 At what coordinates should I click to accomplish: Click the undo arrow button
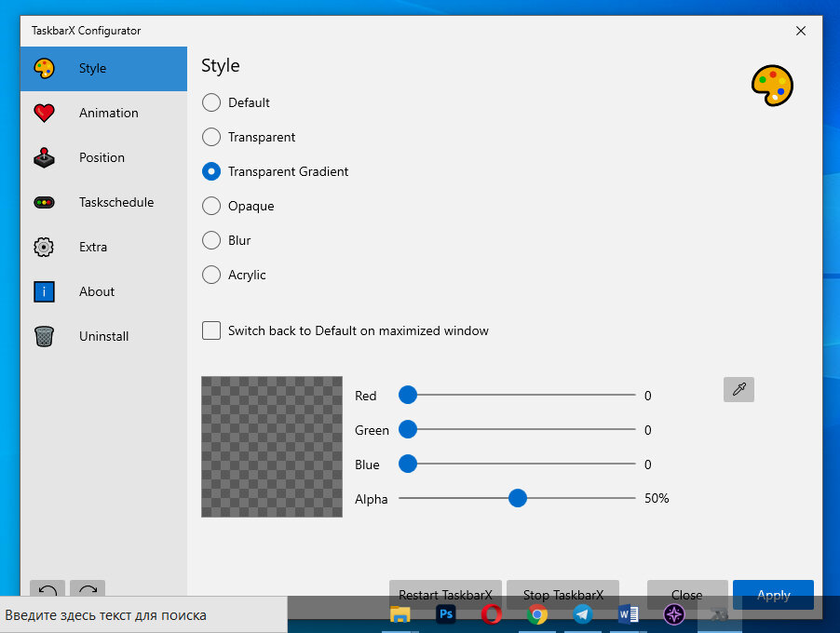pos(47,589)
